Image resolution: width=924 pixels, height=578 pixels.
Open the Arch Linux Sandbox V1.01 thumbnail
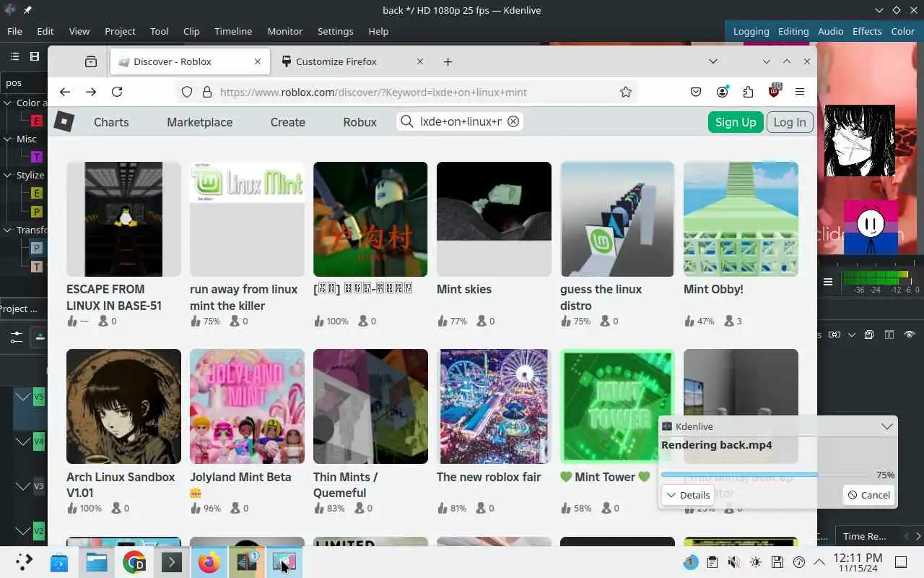pyautogui.click(x=123, y=406)
